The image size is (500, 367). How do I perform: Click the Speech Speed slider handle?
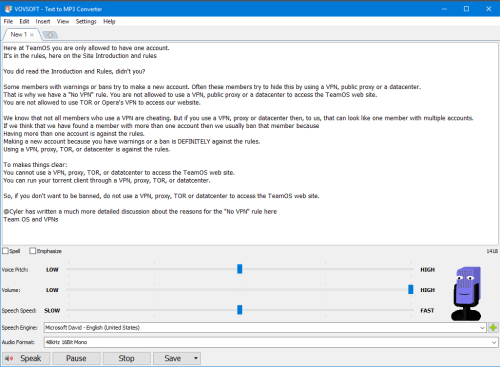tap(240, 310)
